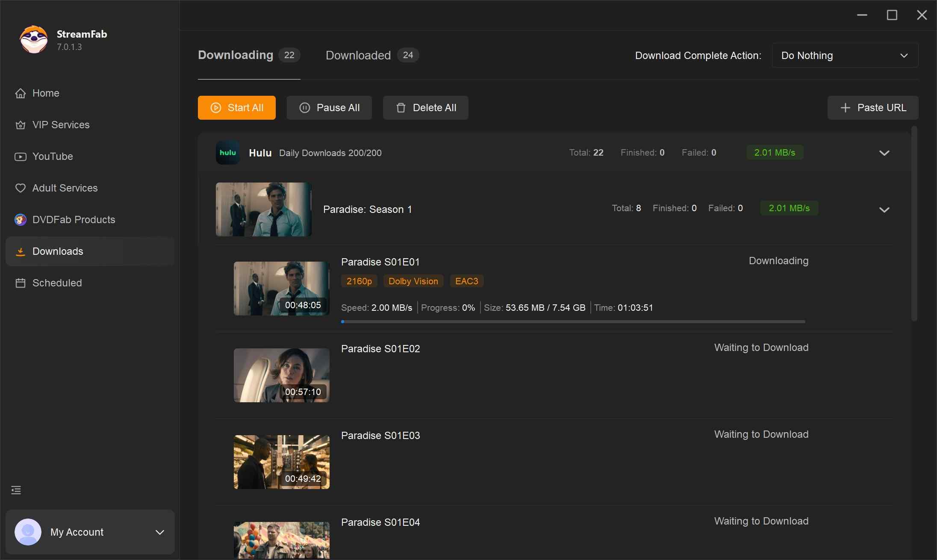Open the YouTube downloader section
This screenshot has height=560, width=937.
[52, 156]
